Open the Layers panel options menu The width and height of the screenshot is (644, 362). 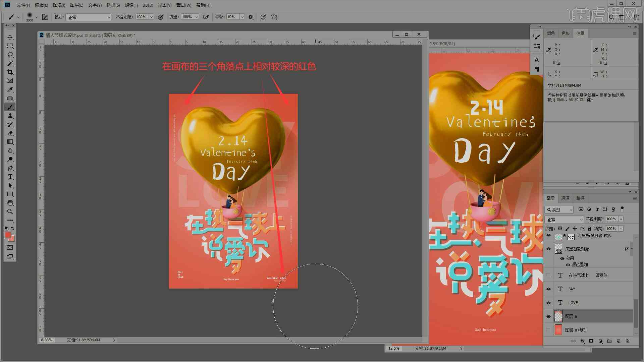[635, 198]
